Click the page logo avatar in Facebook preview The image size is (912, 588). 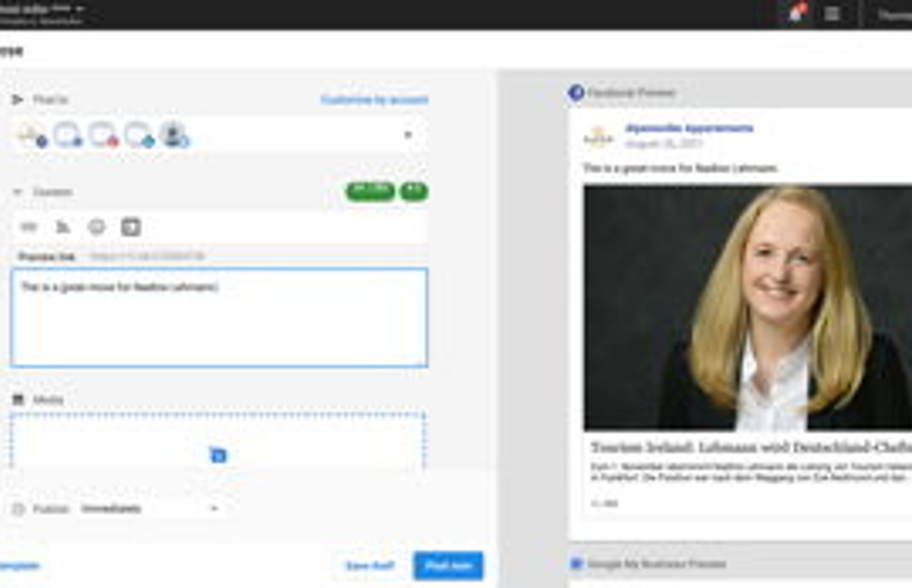click(x=598, y=137)
